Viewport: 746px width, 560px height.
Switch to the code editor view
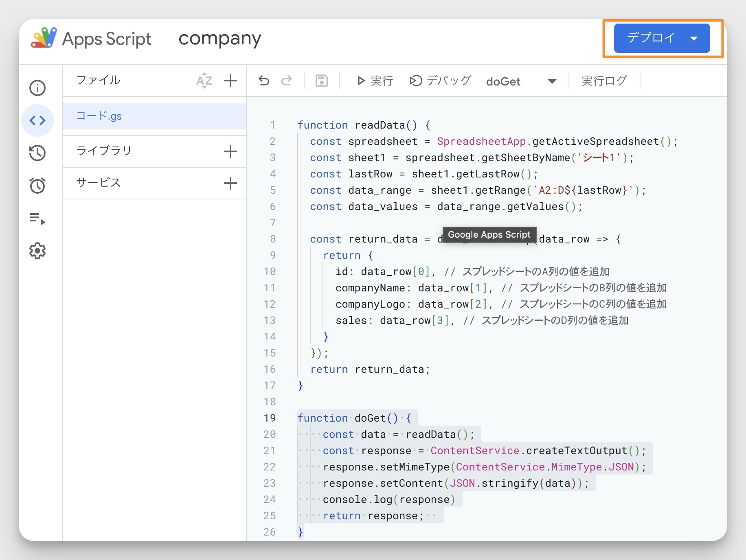click(x=37, y=120)
